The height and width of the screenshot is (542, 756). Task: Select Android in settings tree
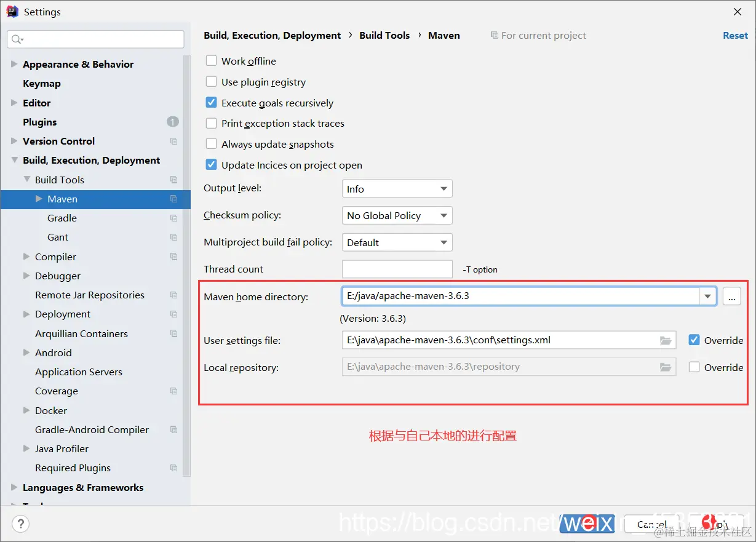[54, 353]
